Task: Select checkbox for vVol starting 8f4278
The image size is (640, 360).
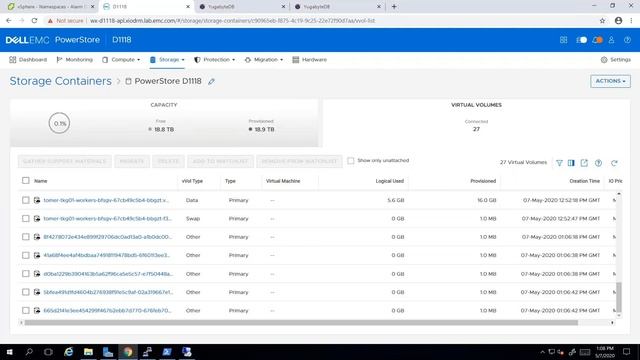Action: click(x=26, y=237)
